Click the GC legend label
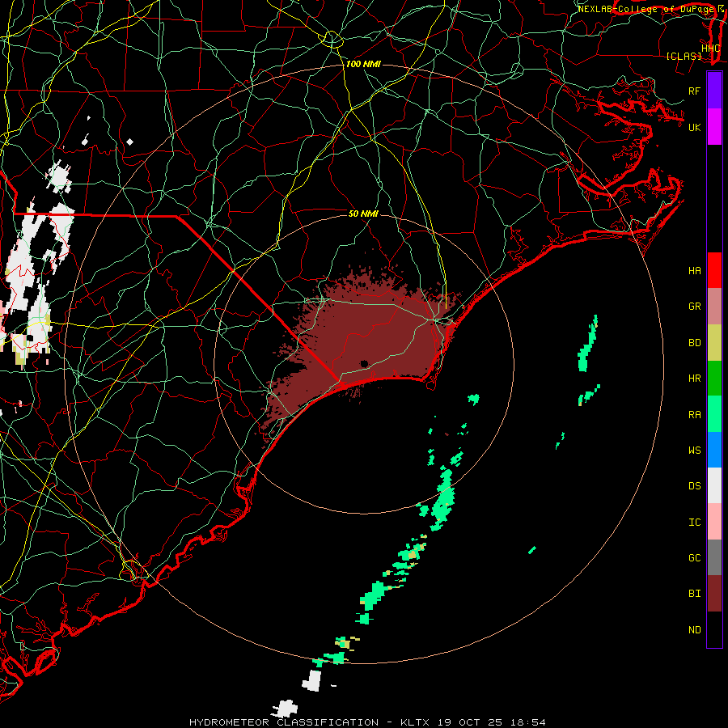The image size is (728, 728). pyautogui.click(x=694, y=558)
